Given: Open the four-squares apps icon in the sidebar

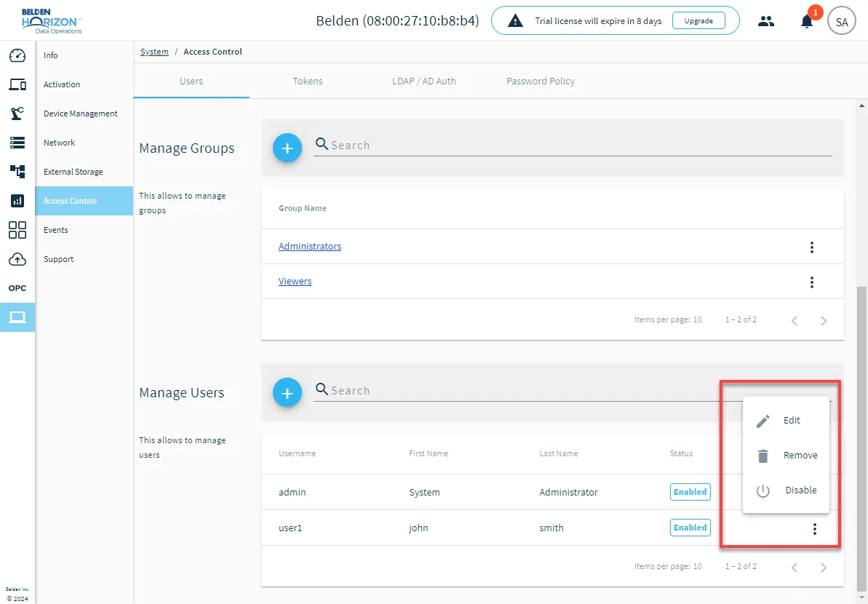Looking at the screenshot, I should 17,230.
